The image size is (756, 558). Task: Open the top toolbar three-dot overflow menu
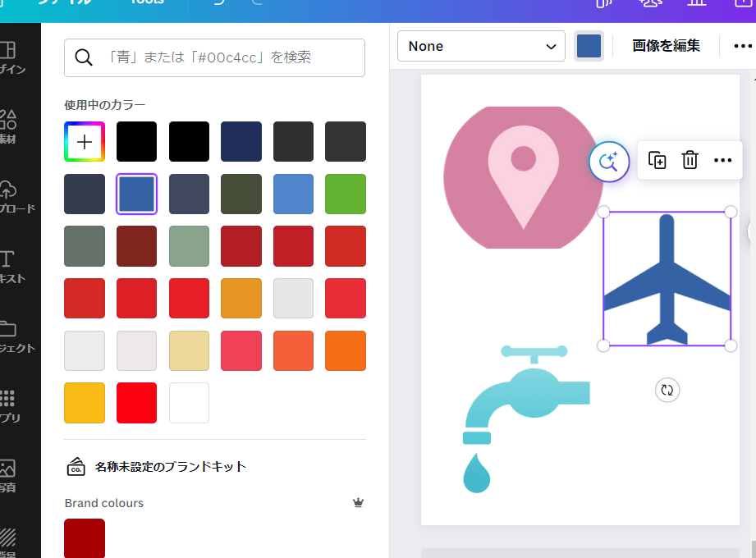(743, 46)
